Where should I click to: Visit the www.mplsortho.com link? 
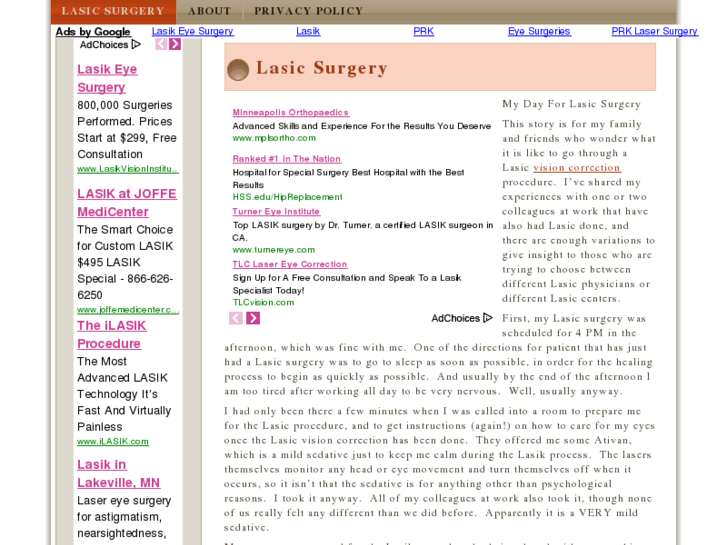coord(274,138)
